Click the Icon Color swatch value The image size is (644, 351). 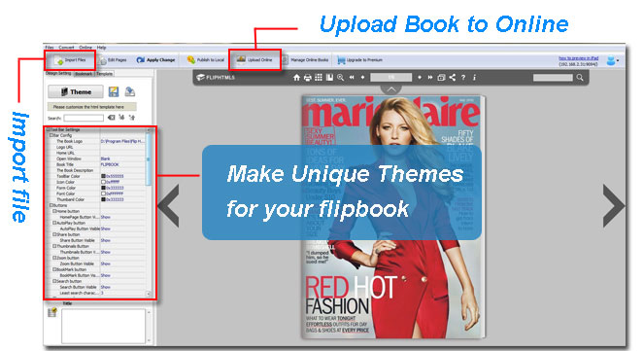point(111,182)
